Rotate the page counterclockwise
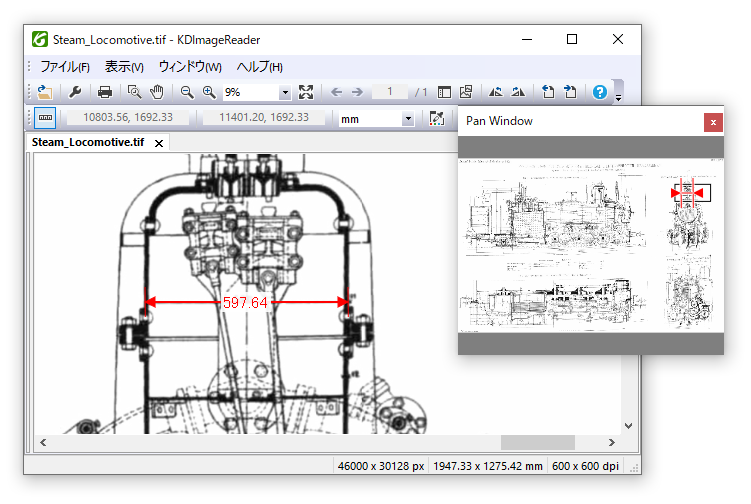Viewport: 751px width, 504px height. (x=548, y=92)
